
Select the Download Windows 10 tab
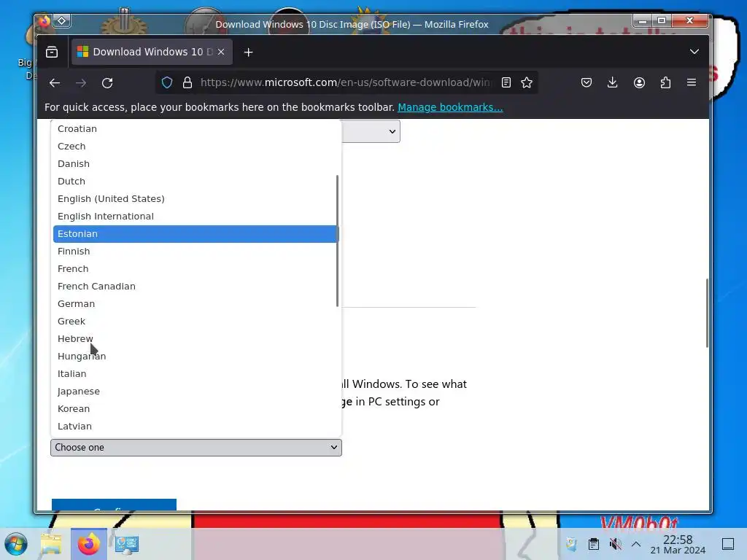pyautogui.click(x=152, y=52)
